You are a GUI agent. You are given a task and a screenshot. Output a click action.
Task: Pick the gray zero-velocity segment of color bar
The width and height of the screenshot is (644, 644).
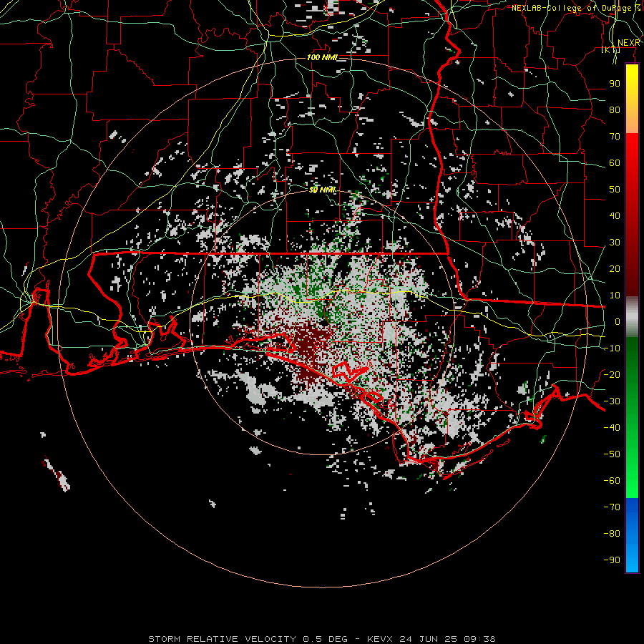point(632,317)
